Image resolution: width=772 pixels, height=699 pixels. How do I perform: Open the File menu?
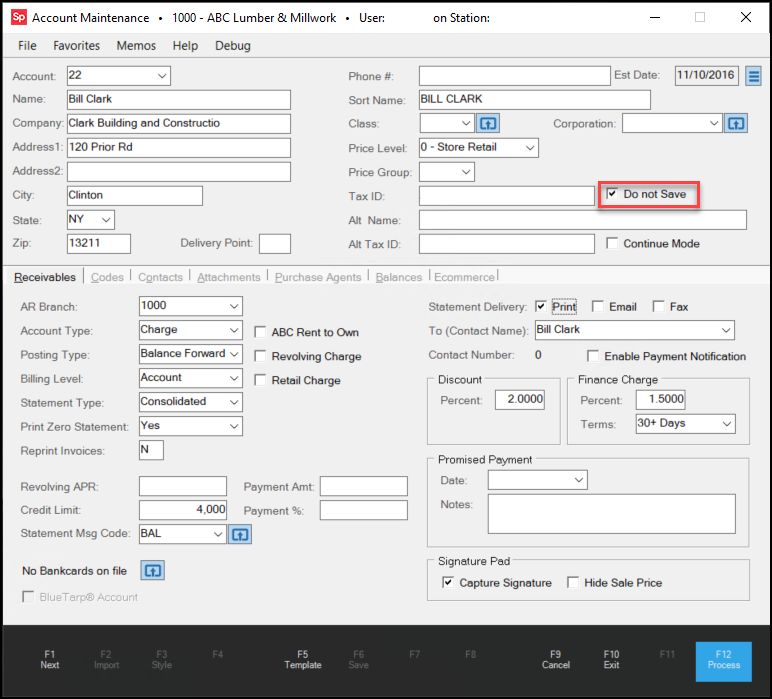pos(28,46)
